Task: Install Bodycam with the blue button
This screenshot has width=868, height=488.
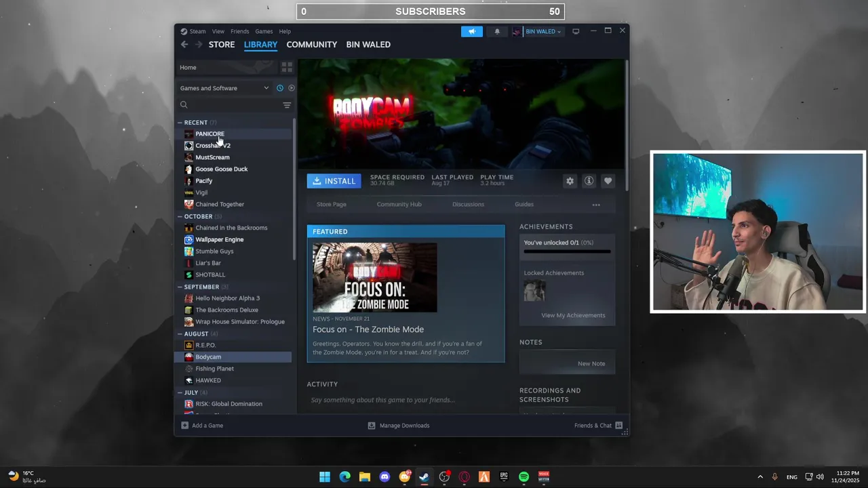Action: coord(334,181)
